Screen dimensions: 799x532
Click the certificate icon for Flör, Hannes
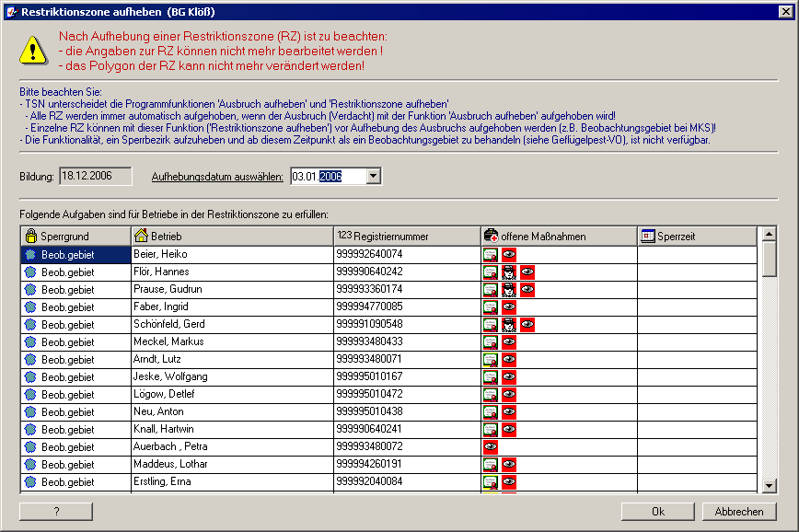[x=491, y=272]
